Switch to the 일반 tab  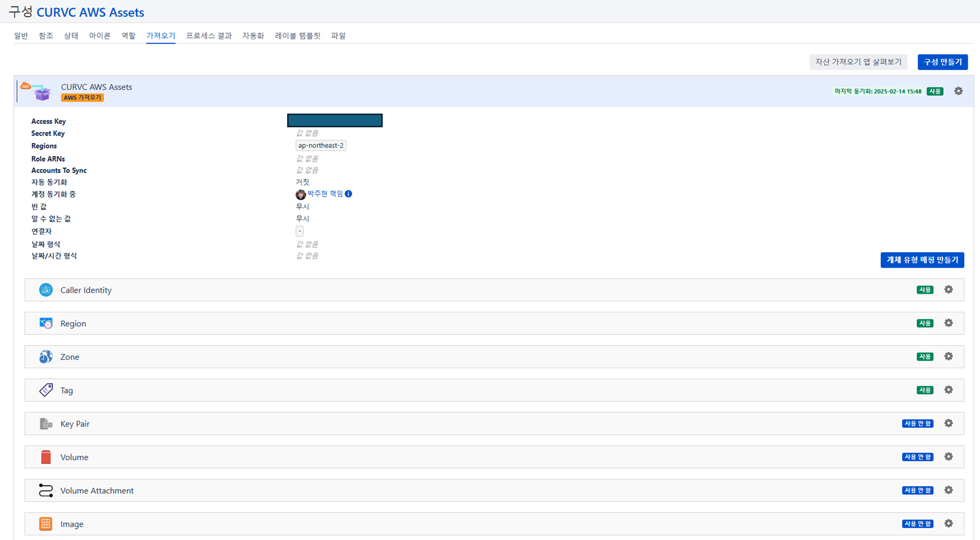pos(21,36)
